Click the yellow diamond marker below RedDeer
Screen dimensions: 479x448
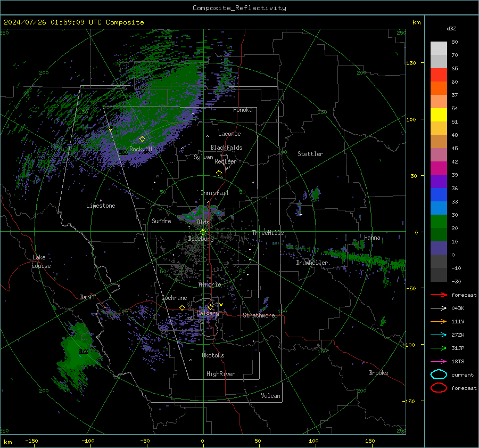[x=219, y=173]
